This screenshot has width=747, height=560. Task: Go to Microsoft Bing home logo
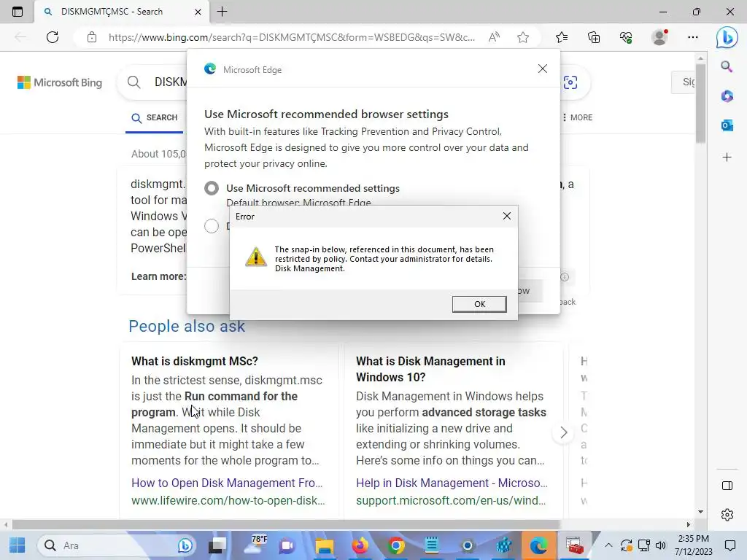pos(60,82)
